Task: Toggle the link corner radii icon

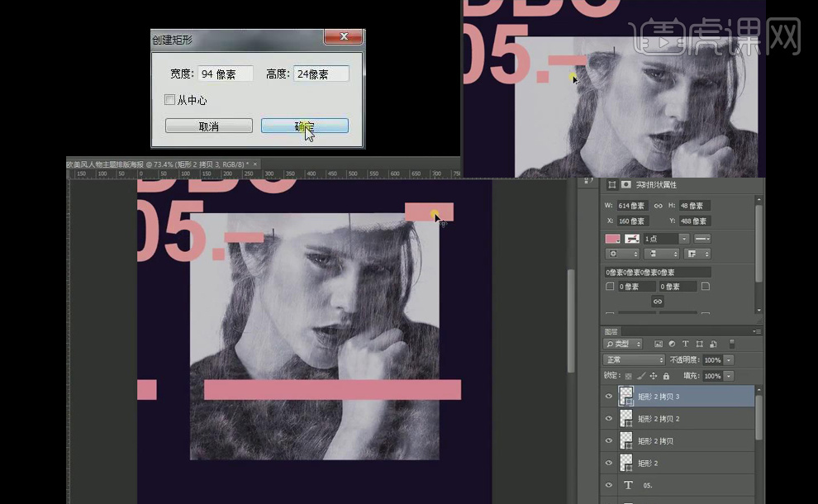Action: click(x=658, y=302)
